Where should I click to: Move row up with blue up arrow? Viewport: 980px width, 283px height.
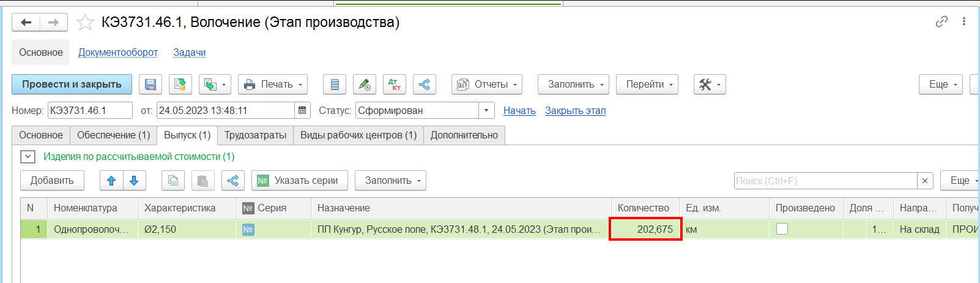[x=111, y=181]
